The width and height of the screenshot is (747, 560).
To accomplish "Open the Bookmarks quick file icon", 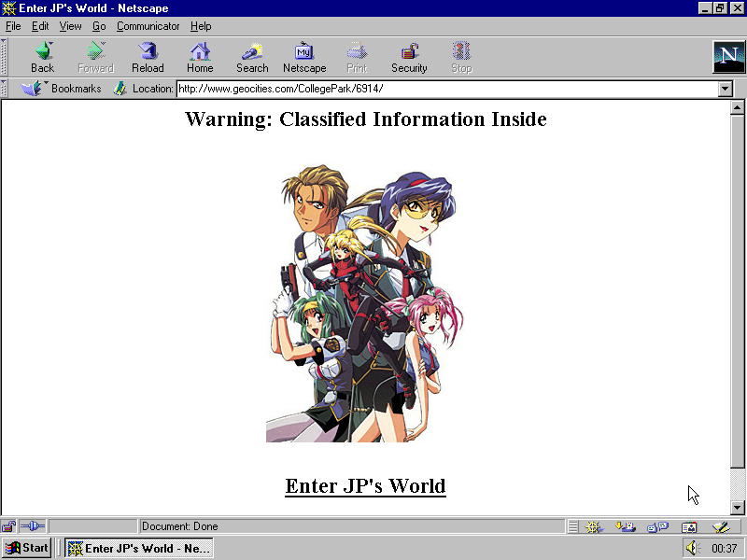I will pos(33,88).
